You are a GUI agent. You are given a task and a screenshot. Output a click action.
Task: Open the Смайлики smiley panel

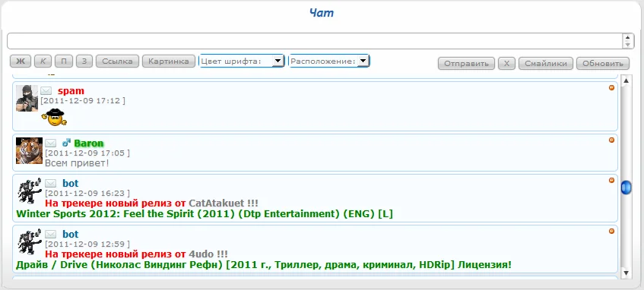[x=546, y=64]
